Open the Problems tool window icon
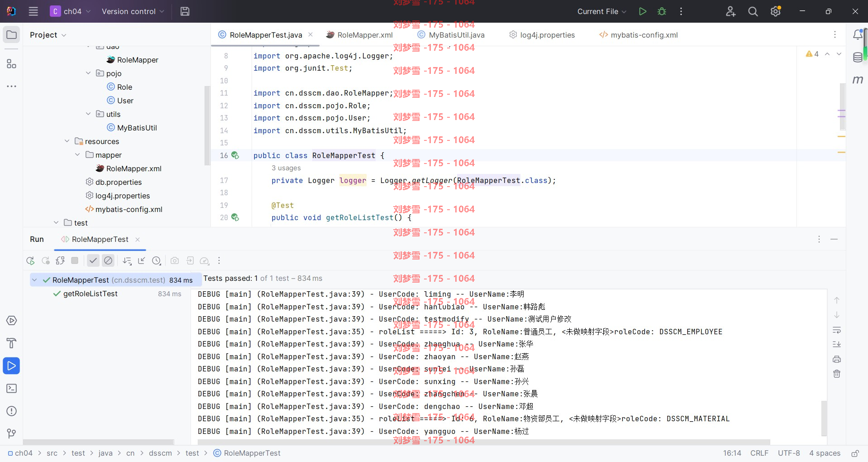The height and width of the screenshot is (462, 868). [12, 411]
